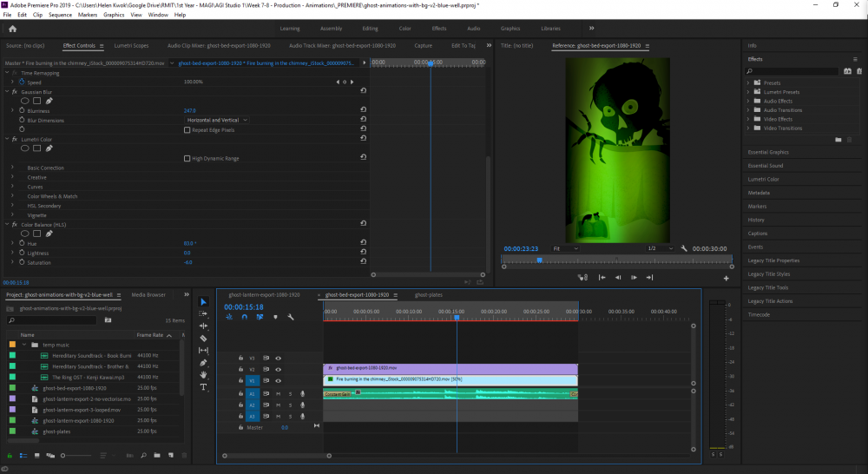Image resolution: width=868 pixels, height=474 pixels.
Task: Open playback resolution 1/2 dropdown
Action: [660, 248]
